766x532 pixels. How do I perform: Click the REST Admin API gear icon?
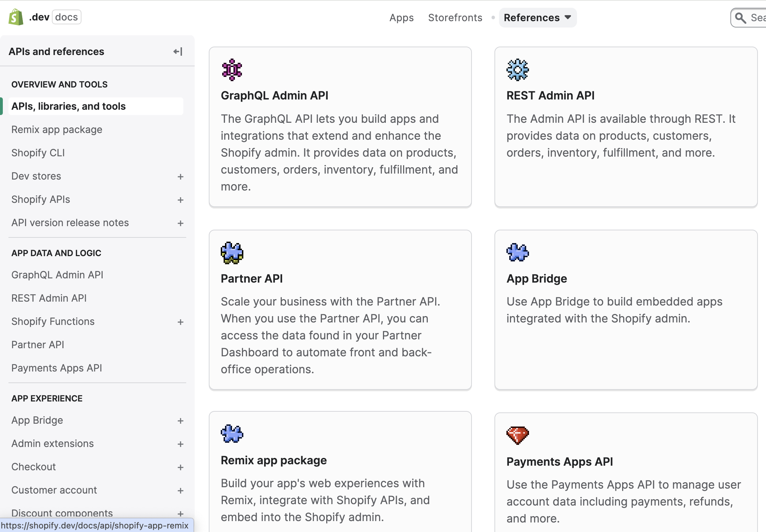pos(517,70)
